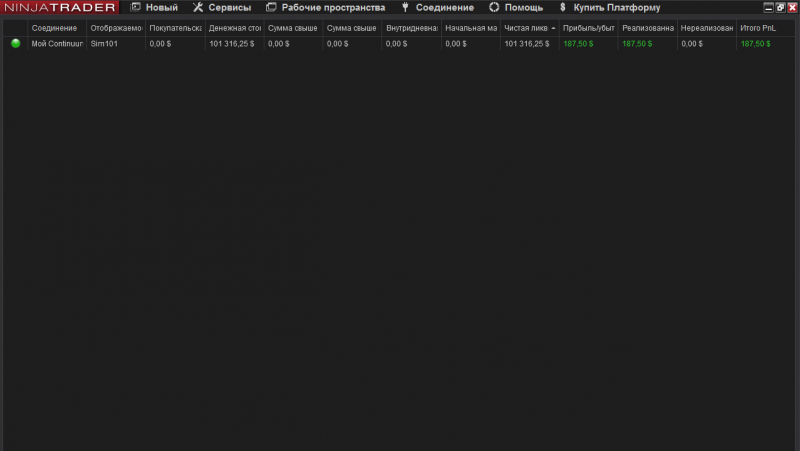800x451 pixels.
Task: Sort by Отображаемое column header
Action: tap(116, 28)
